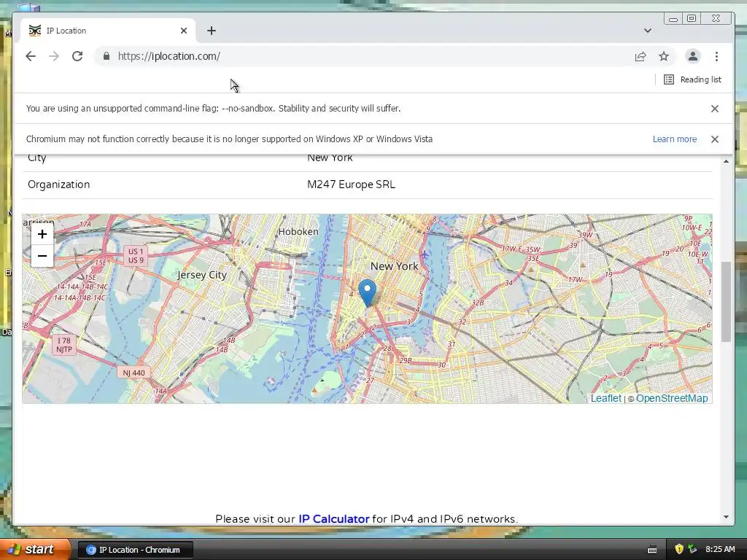Click the lock icon in address bar

(x=107, y=56)
